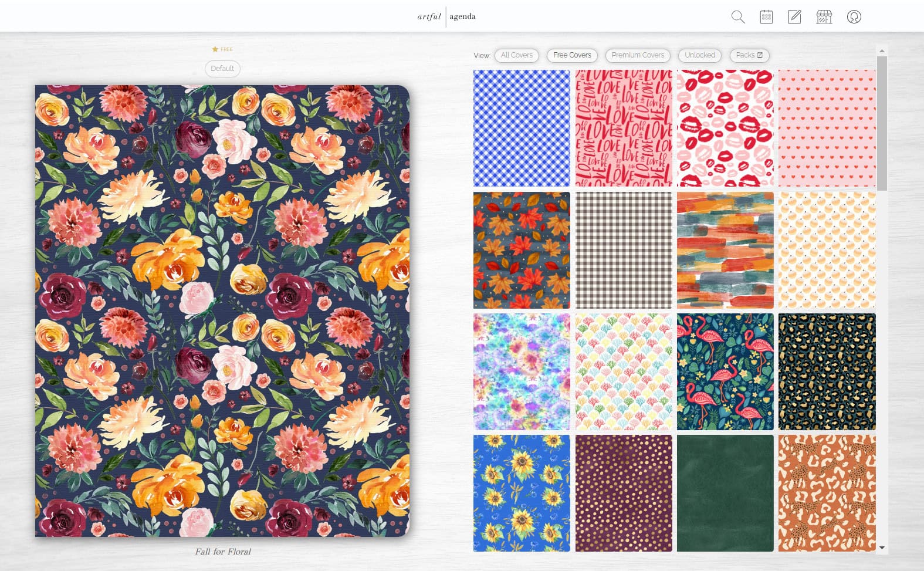Click the gold FREE star badge
The image size is (924, 571).
coord(222,49)
